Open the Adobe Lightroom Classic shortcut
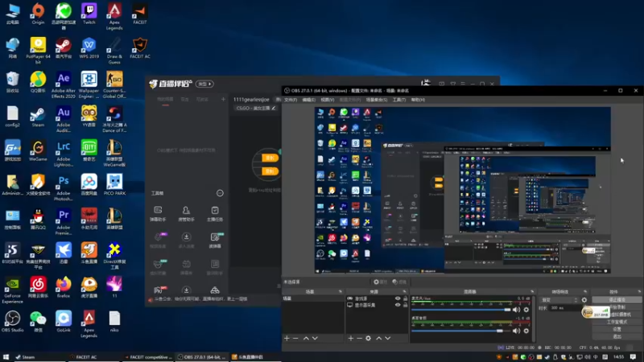 [x=64, y=154]
